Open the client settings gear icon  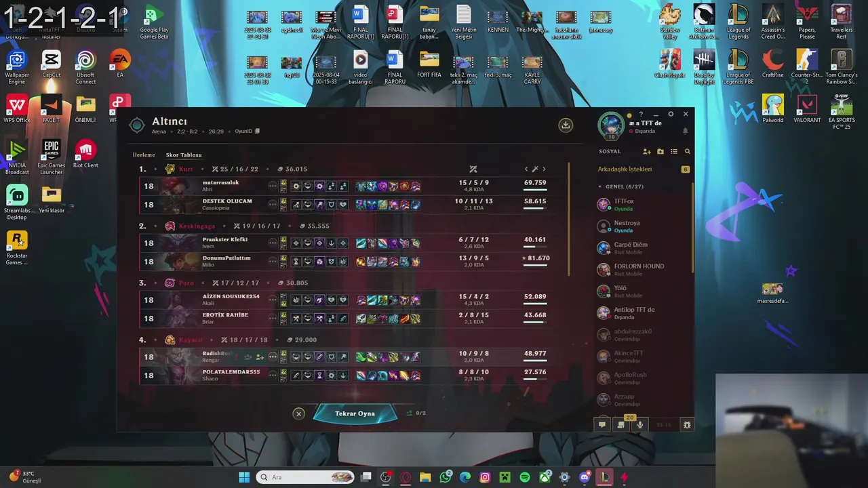(671, 115)
